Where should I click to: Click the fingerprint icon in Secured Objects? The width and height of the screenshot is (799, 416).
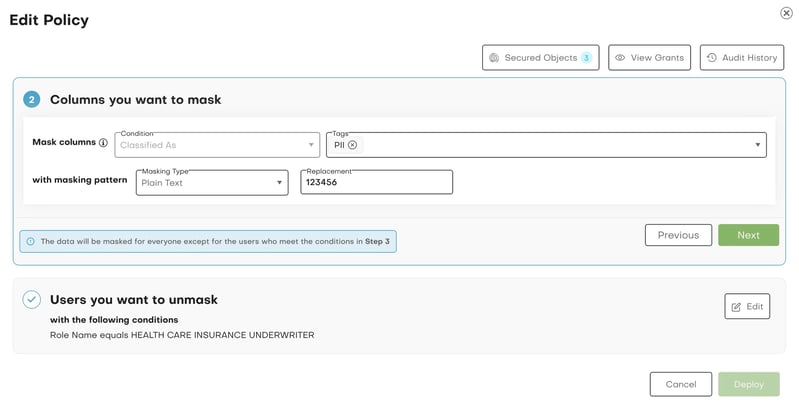[x=494, y=58]
